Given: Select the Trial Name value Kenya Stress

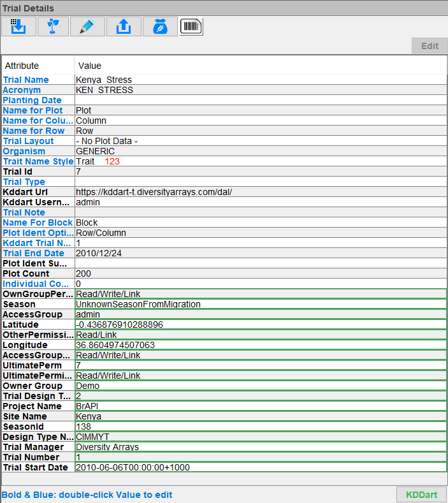Looking at the screenshot, I should [x=261, y=80].
